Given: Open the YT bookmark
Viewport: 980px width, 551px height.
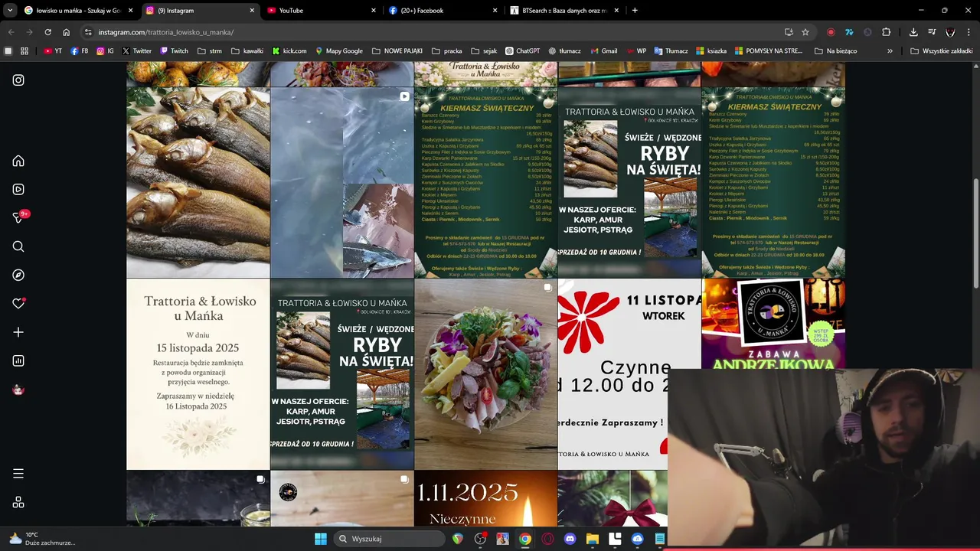Looking at the screenshot, I should [x=54, y=51].
